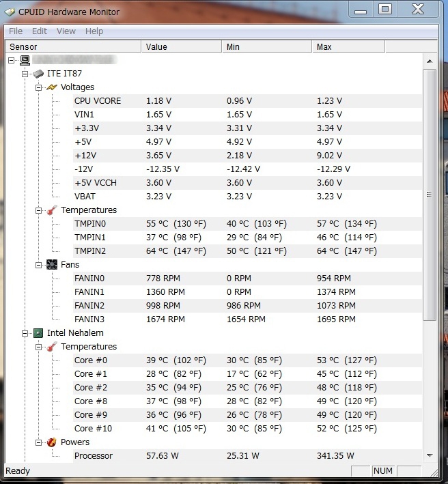Select the Core #9 row
Screen dimensions: 448x484
[247, 415]
